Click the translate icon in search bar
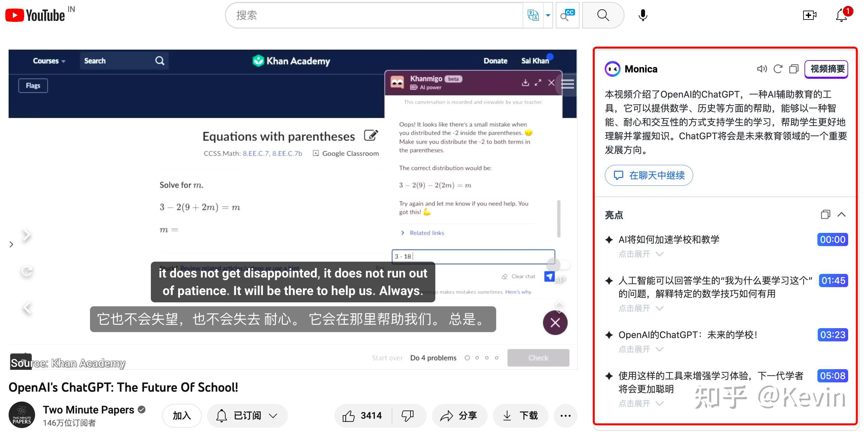Screen dimensions: 868x432 tap(533, 15)
